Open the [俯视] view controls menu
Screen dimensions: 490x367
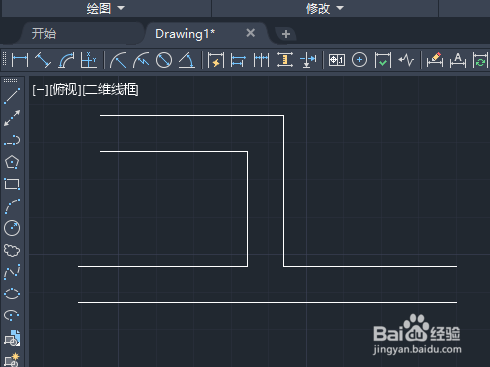(x=65, y=90)
